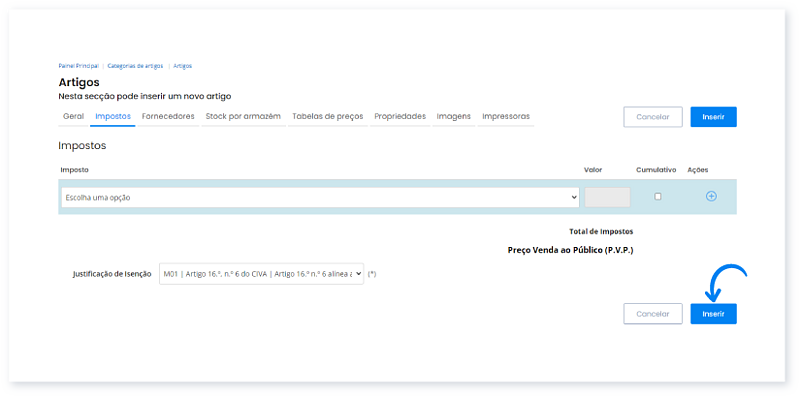800x397 pixels.
Task: Select the Impostos tab
Action: 113,117
